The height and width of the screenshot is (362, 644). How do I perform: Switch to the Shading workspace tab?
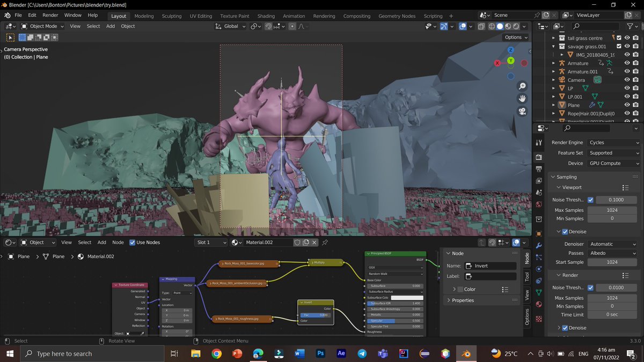click(266, 16)
